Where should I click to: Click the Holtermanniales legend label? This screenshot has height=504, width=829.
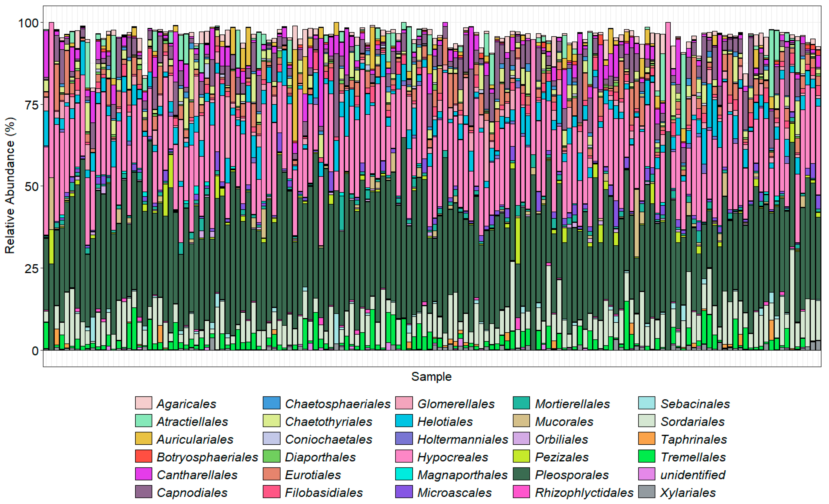click(463, 439)
